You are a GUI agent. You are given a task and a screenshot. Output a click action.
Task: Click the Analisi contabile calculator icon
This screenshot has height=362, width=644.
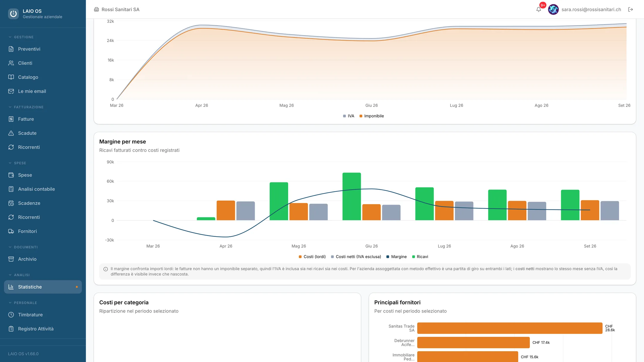[x=11, y=189]
